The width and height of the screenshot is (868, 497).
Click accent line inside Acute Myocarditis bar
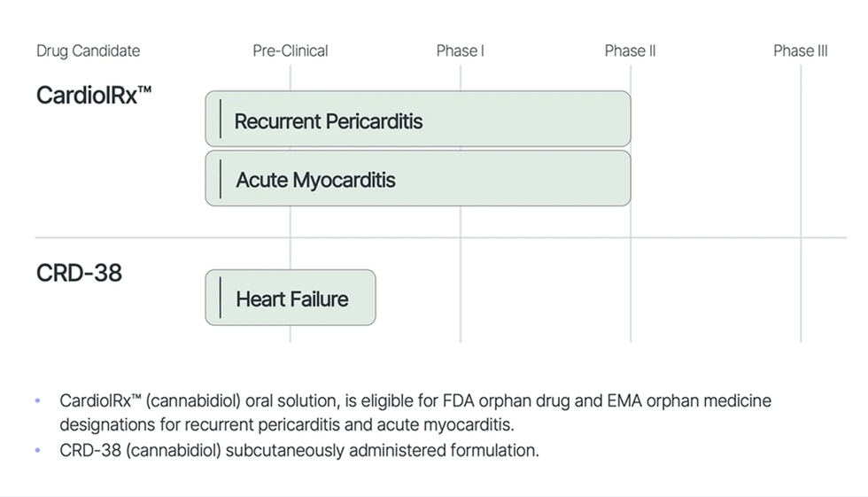220,179
